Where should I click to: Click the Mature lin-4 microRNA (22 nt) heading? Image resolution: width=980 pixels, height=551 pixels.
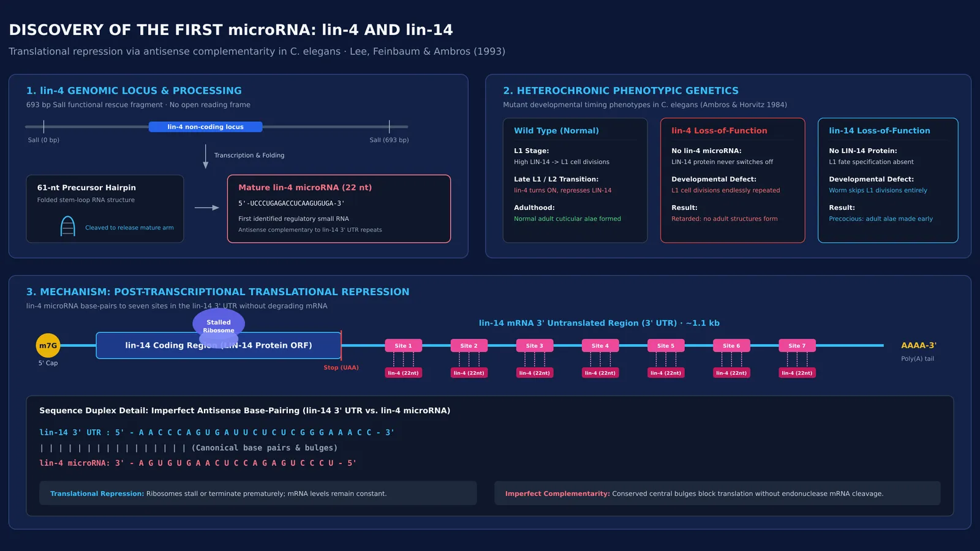coord(305,187)
